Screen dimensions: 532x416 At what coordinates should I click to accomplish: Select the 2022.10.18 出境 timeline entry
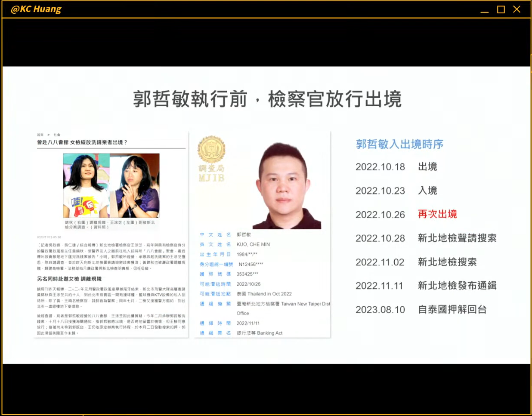click(396, 167)
